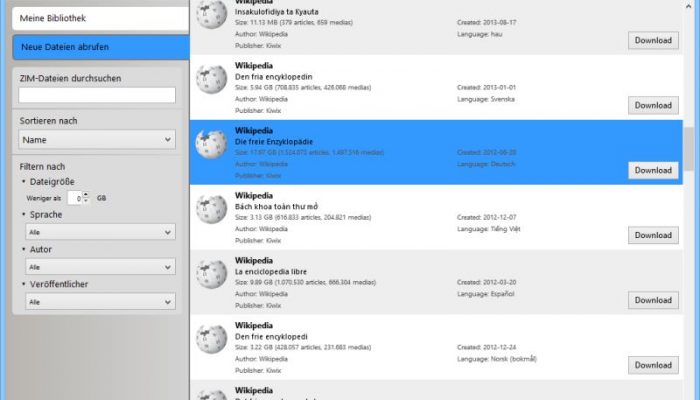Screen dimensions: 700x400
Task: Click the Wikipedia globe icon for La enciclopedia libre
Action: click(x=212, y=274)
